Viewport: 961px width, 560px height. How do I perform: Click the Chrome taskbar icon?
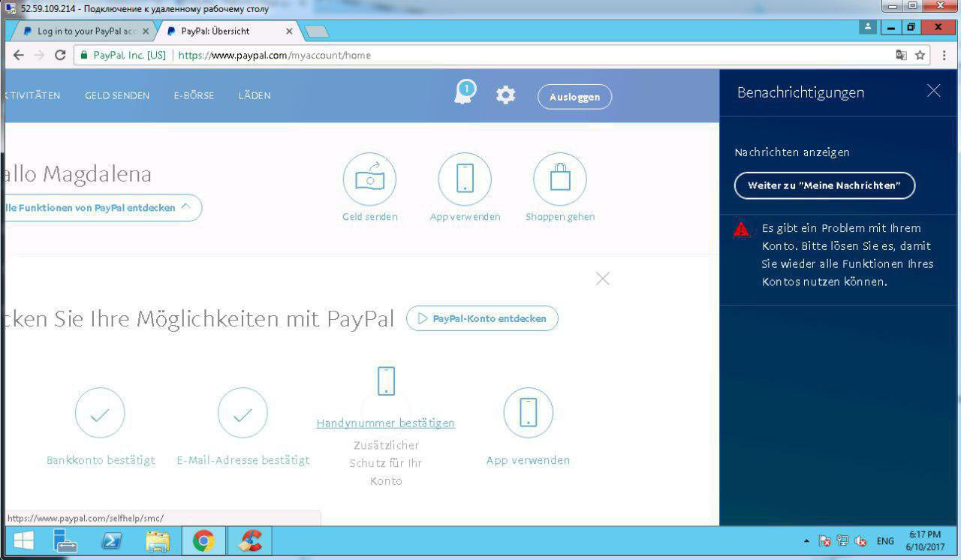point(203,540)
